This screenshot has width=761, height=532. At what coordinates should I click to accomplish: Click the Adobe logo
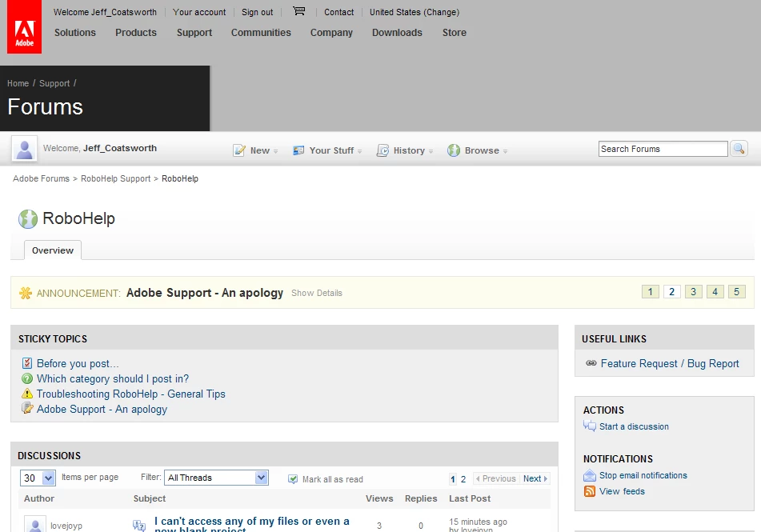pos(24,26)
